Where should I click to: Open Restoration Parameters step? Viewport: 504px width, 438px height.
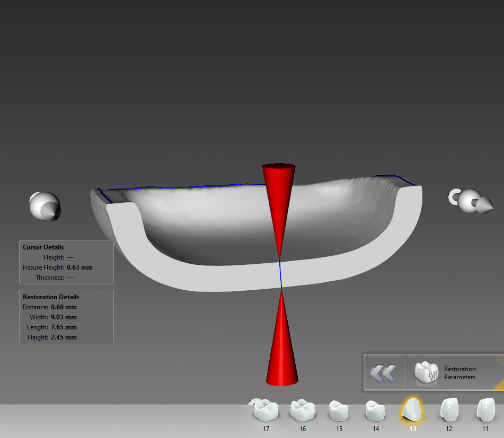(450, 373)
